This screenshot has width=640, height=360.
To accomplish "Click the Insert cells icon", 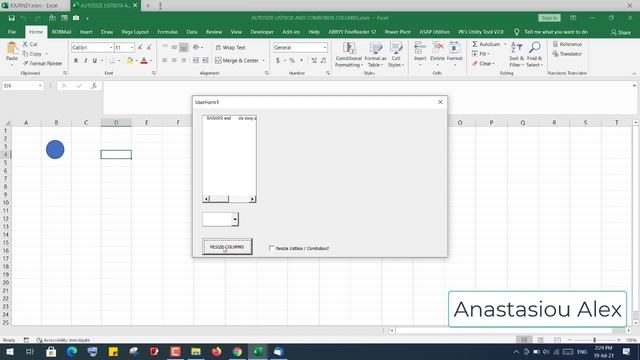I will [420, 49].
